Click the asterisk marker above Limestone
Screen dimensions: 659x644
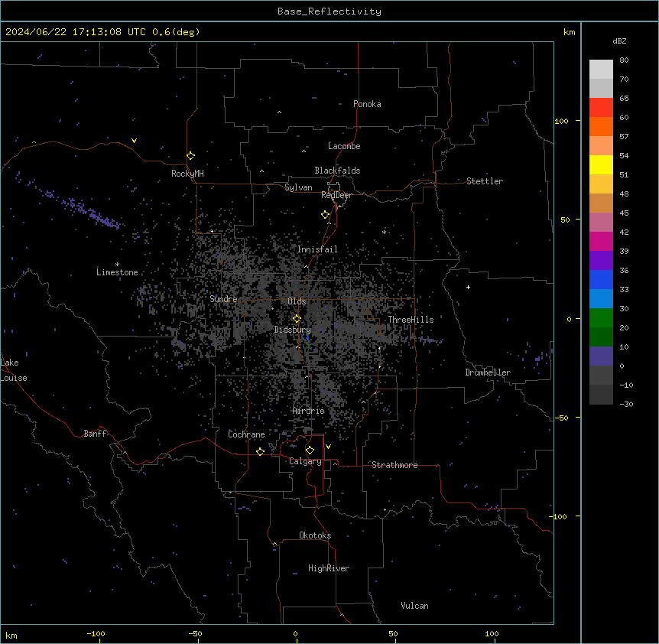point(117,265)
